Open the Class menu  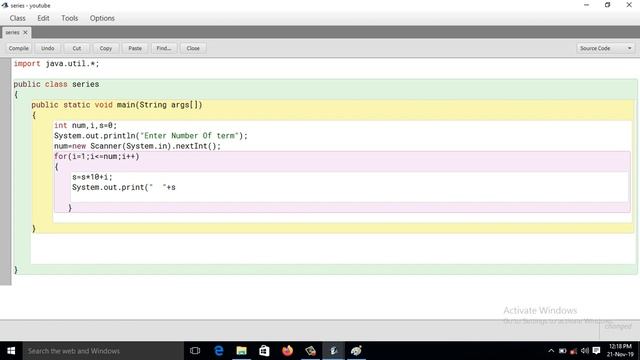click(18, 18)
